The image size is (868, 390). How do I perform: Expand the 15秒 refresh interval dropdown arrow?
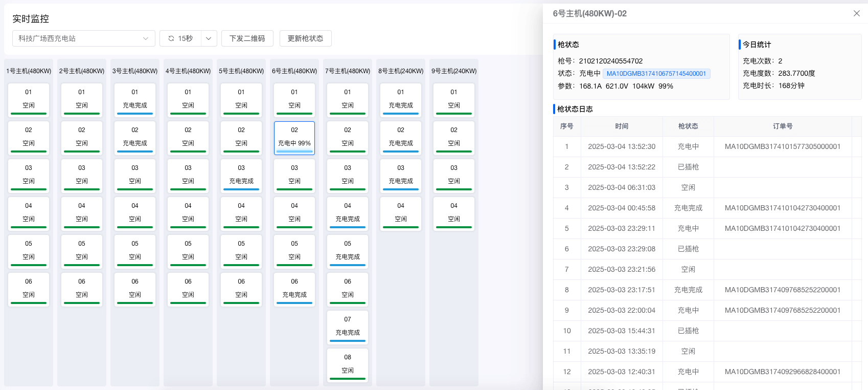click(209, 38)
